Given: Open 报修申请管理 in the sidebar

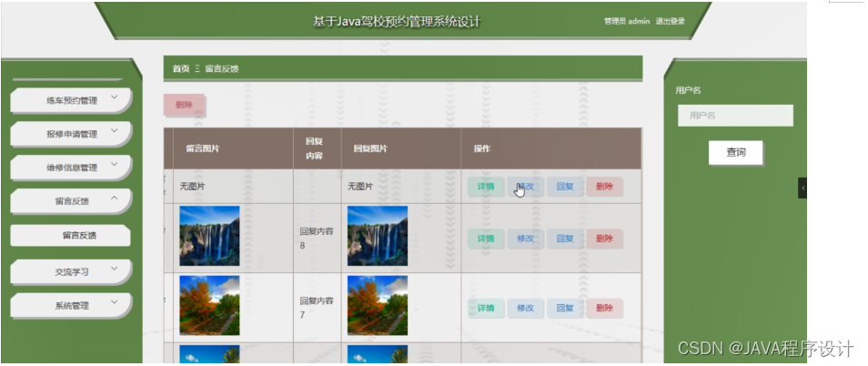Looking at the screenshot, I should pos(71,134).
